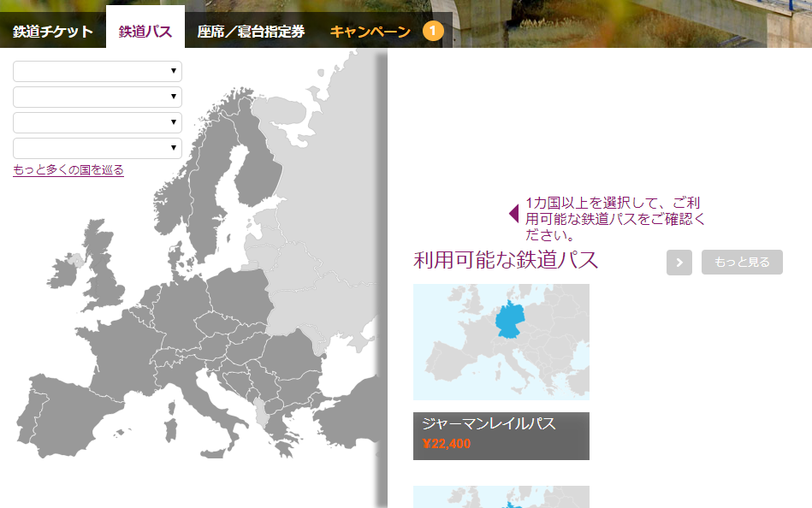Click the purple left-pointing triangle marker

(x=513, y=213)
